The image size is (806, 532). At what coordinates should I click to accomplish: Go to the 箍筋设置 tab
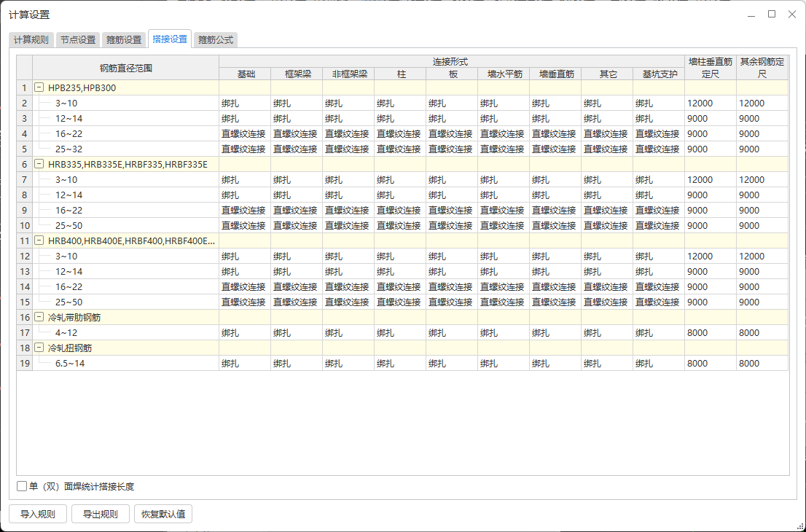pos(124,40)
